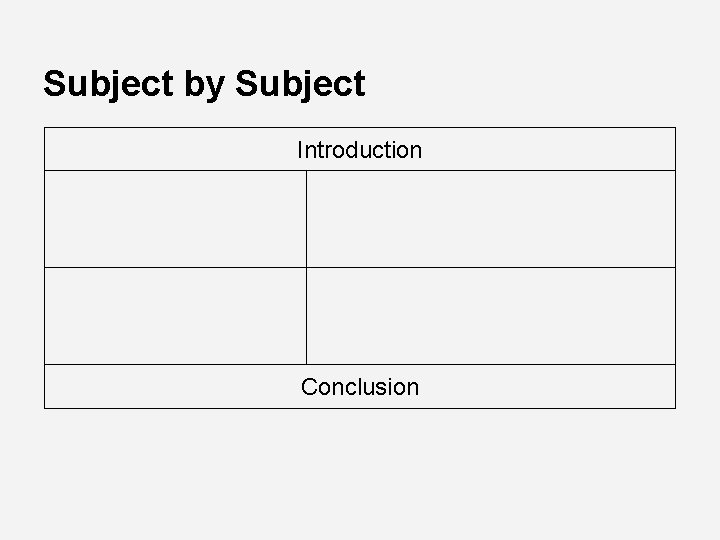Select the Conclusion text in the table

(x=359, y=386)
